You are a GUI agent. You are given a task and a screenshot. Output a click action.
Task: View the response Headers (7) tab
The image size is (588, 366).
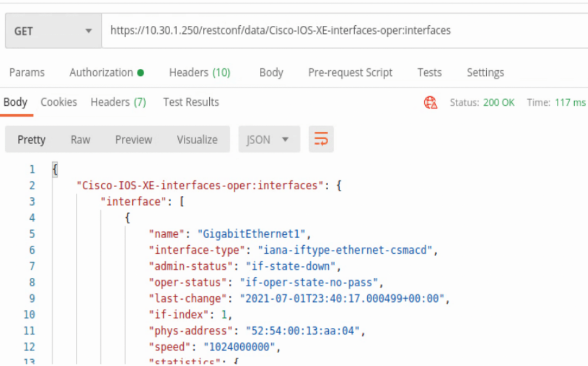(118, 102)
